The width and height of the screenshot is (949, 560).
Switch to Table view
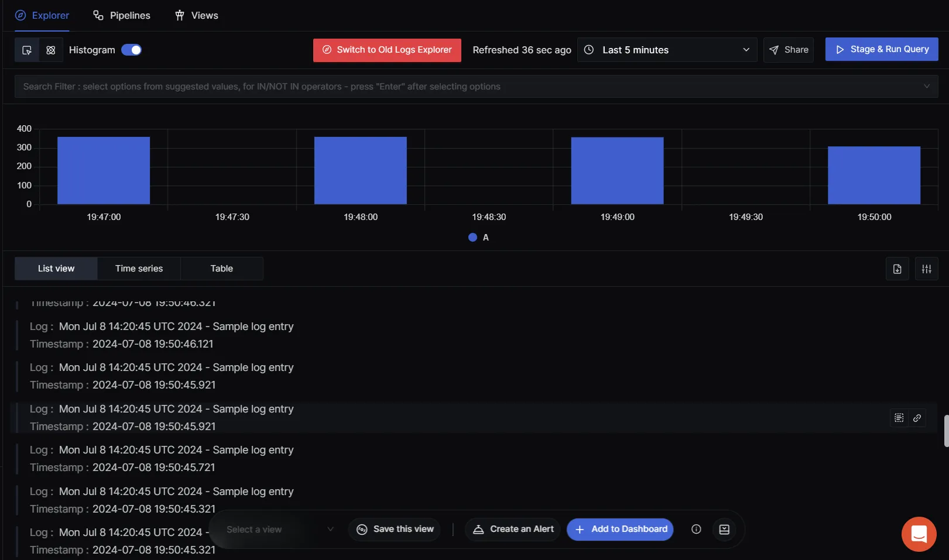pos(222,269)
